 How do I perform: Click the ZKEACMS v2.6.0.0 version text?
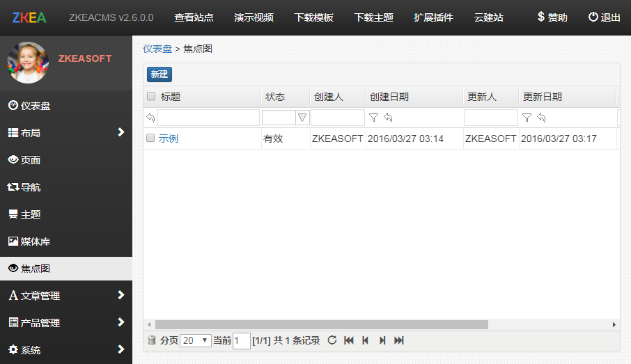(111, 17)
